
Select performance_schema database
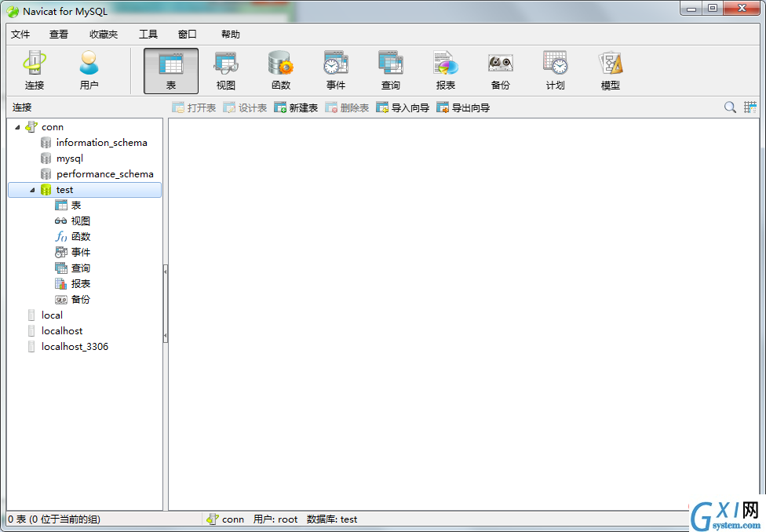(104, 174)
